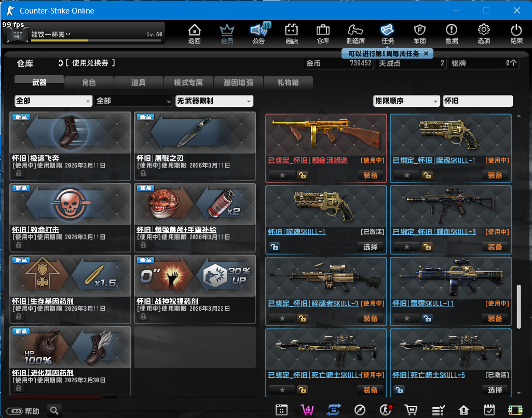Select the 怀旧|屠戮之刃 knife thumbnail
Screen dimensions: 532x418
pyautogui.click(x=195, y=133)
